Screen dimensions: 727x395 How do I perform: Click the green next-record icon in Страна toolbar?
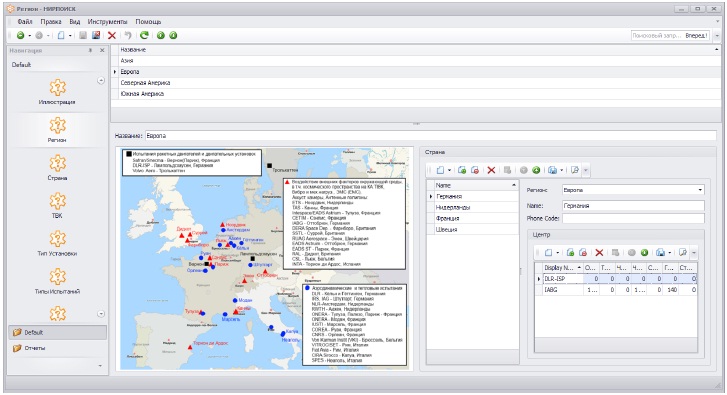(536, 170)
